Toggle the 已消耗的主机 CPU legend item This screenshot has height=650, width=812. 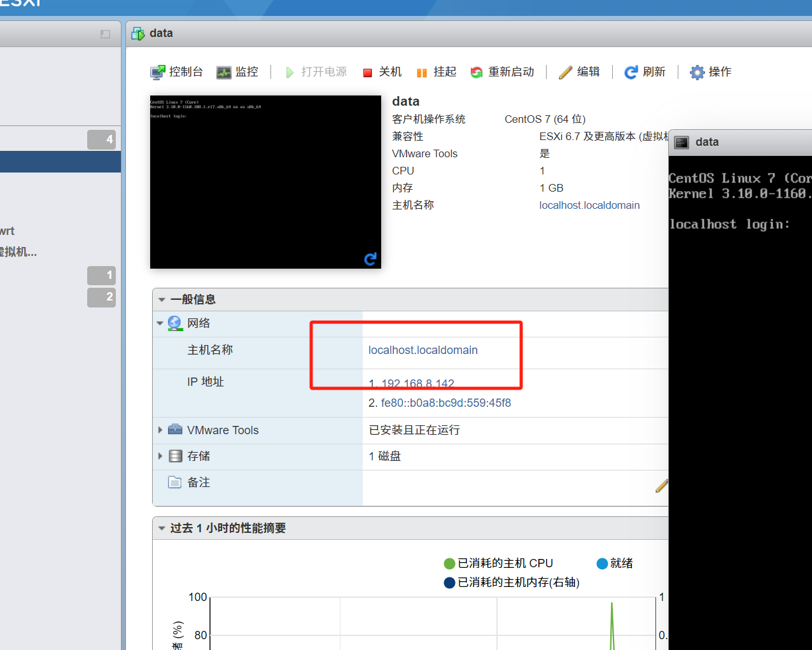click(498, 563)
